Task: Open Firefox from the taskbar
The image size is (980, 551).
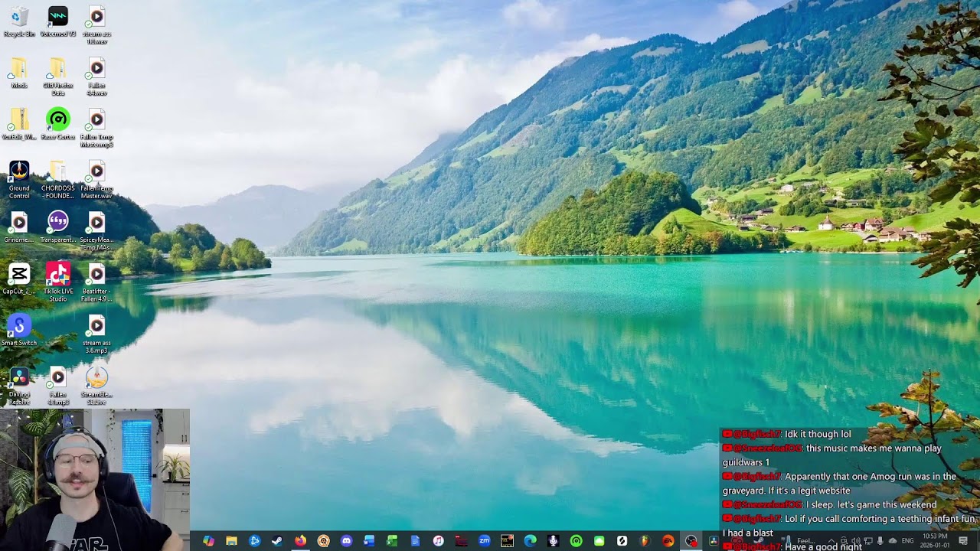Action: pos(300,541)
